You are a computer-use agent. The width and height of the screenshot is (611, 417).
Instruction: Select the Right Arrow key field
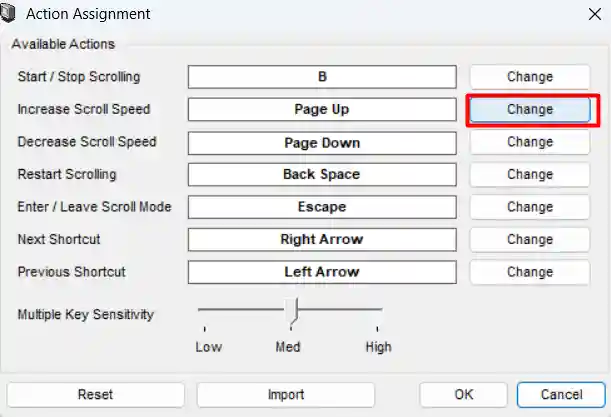click(x=322, y=239)
